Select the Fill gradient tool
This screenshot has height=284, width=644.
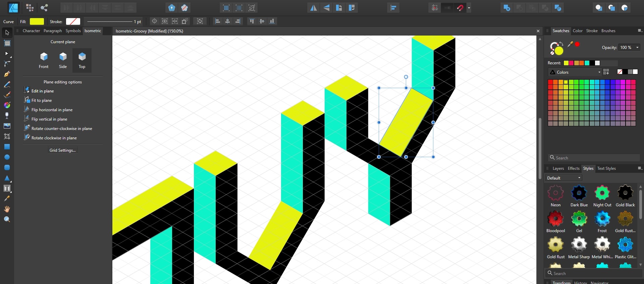[7, 105]
